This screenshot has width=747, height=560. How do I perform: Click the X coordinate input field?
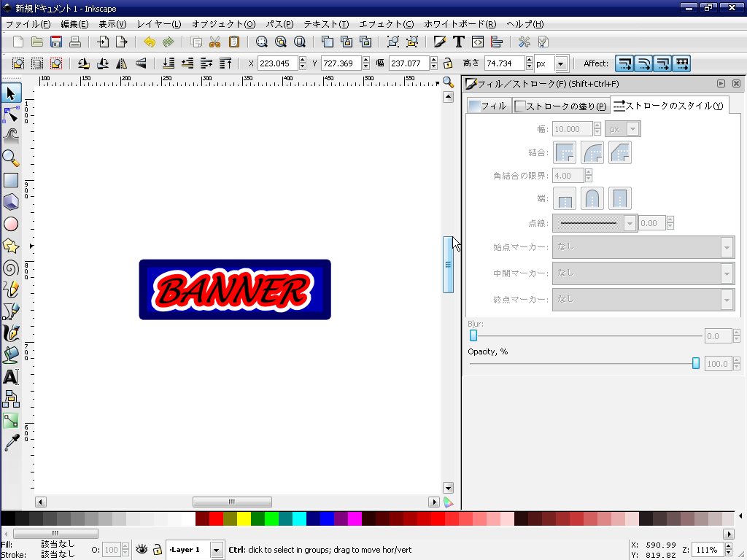pyautogui.click(x=278, y=63)
